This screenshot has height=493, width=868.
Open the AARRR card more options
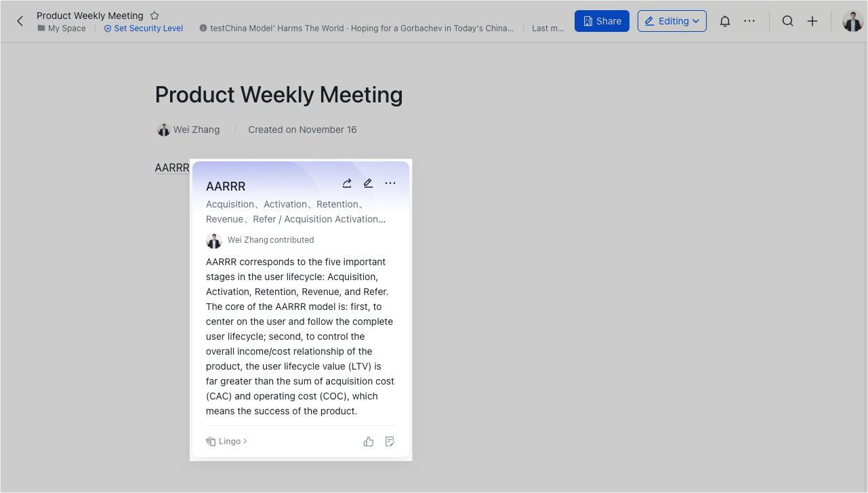pos(390,183)
